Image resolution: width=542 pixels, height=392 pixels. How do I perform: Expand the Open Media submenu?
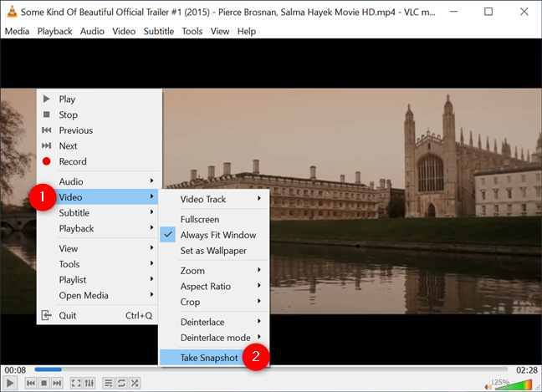click(100, 295)
